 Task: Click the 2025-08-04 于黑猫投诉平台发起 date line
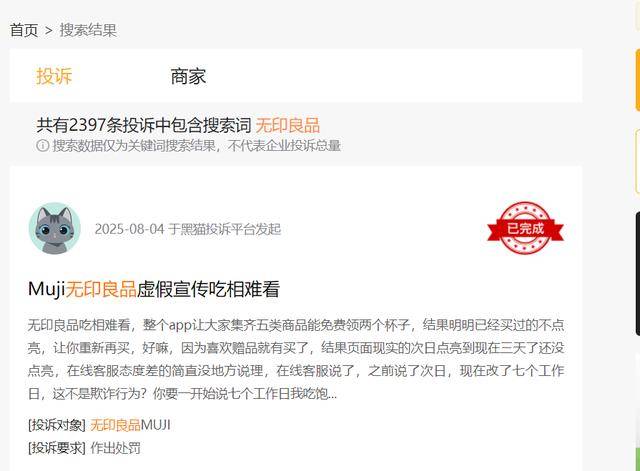click(x=188, y=229)
